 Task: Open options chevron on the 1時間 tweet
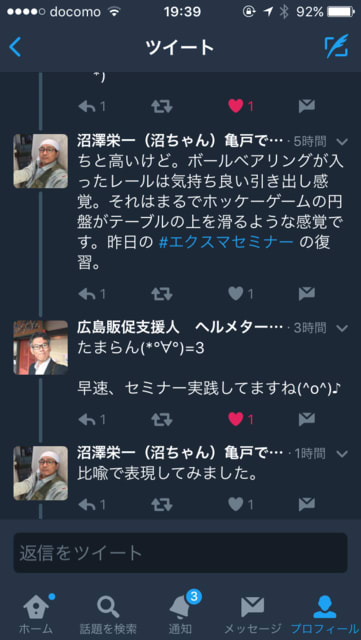341,453
